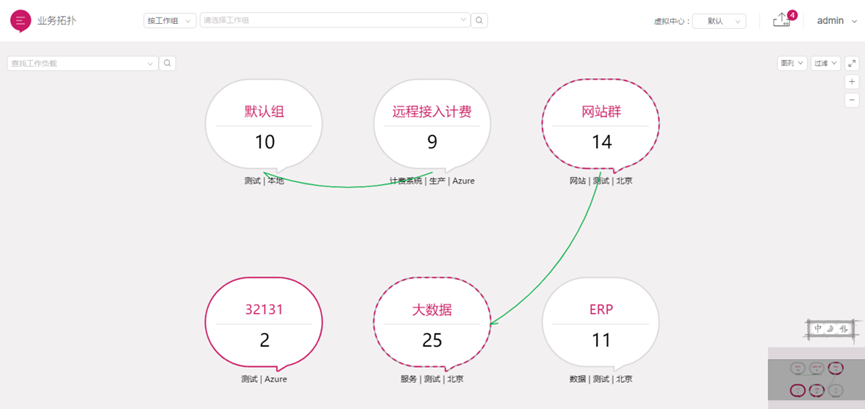Click the '计费系统 | 生产 | Azure' tag label
The height and width of the screenshot is (409, 865).
point(432,180)
